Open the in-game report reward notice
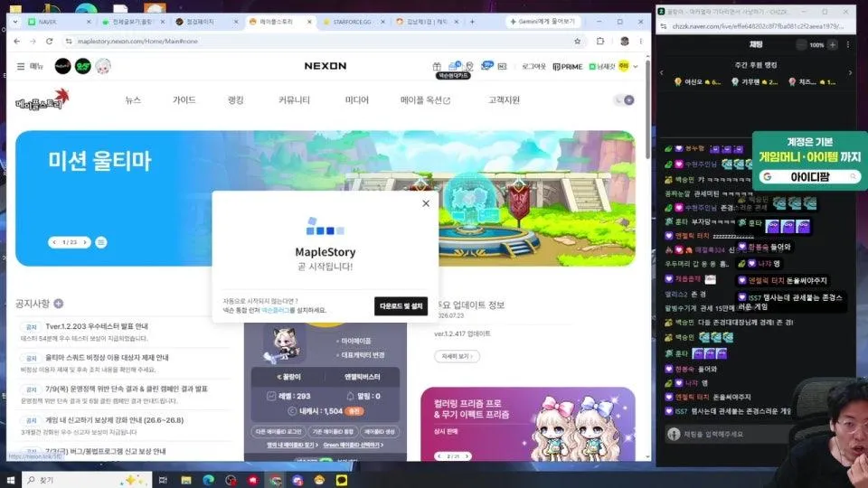Screen dimensions: 868x488 (x=115, y=420)
